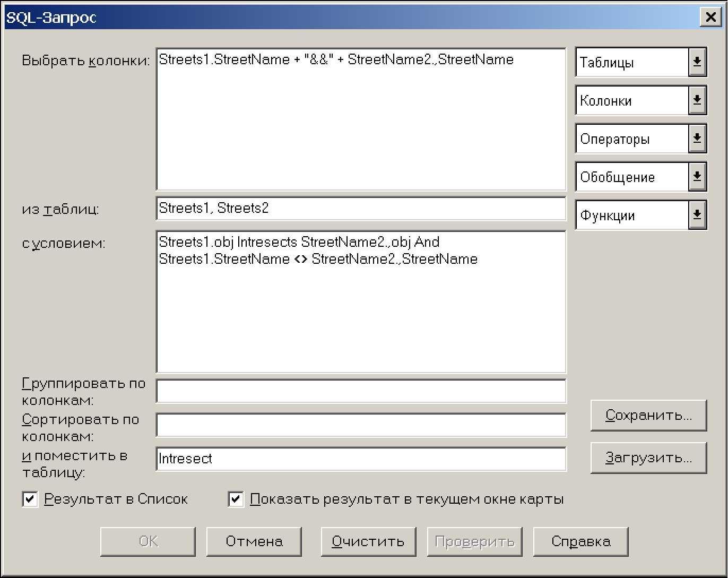
Task: Open the Таблицы dropdown list
Action: [x=697, y=63]
